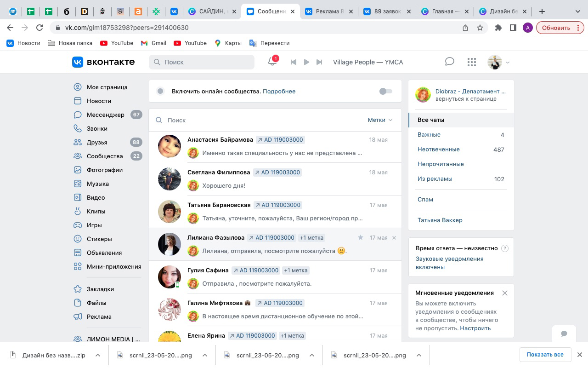
Task: Click +1 метка tag on Гулия Сафина
Action: [296, 270]
